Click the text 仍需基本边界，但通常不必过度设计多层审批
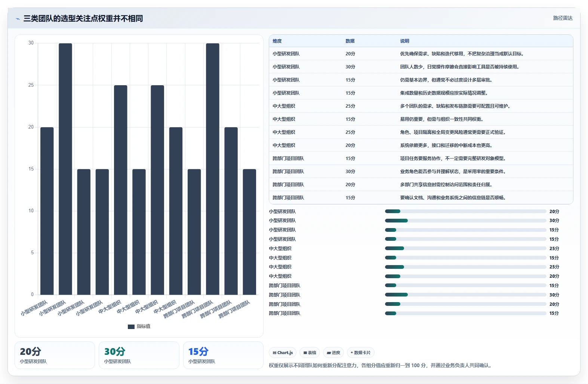This screenshot has height=384, width=588. (445, 80)
